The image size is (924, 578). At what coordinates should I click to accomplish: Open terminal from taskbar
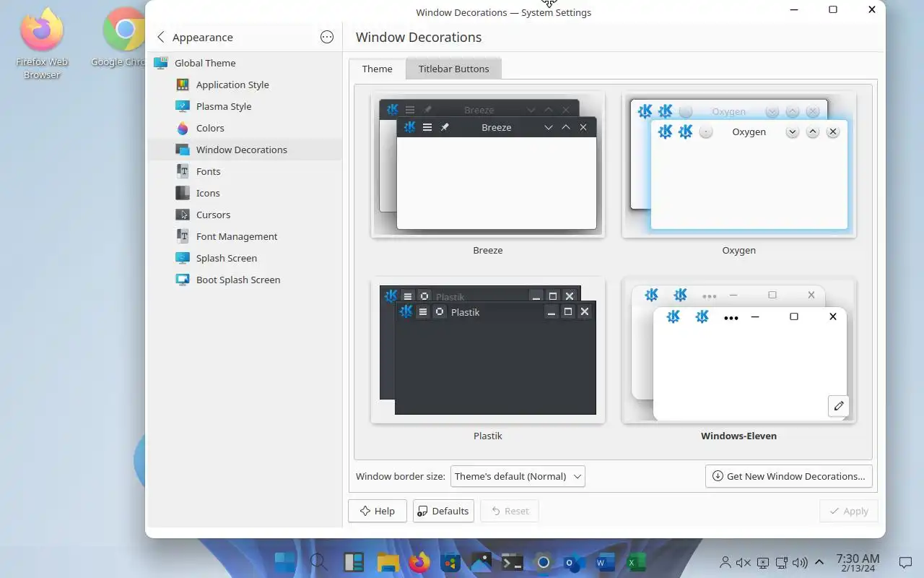pos(512,562)
